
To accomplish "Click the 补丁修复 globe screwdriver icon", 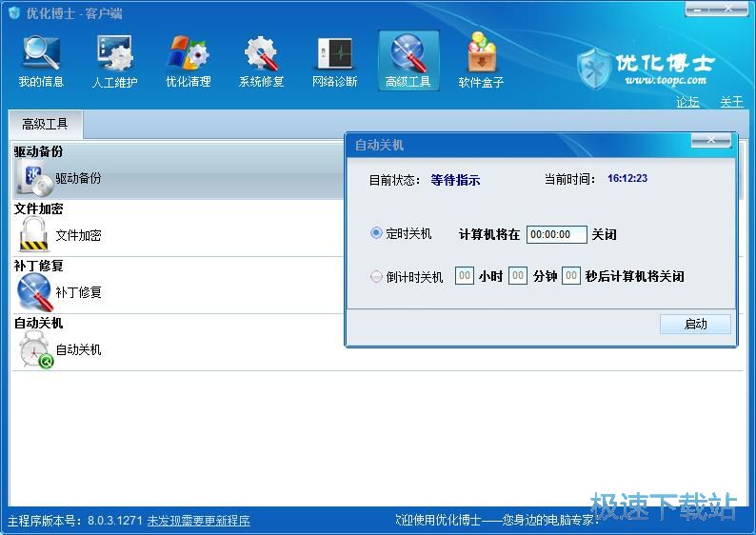I will click(x=34, y=292).
